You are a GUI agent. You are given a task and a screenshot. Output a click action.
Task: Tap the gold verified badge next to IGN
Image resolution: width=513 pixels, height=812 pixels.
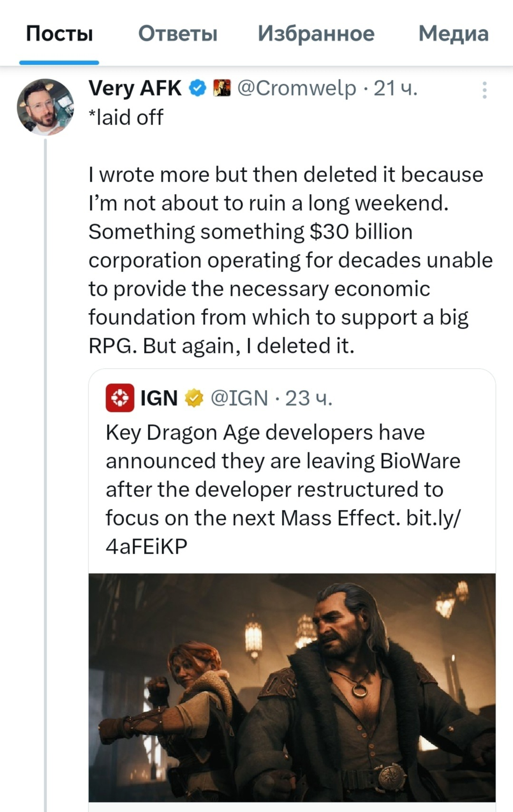pyautogui.click(x=194, y=398)
